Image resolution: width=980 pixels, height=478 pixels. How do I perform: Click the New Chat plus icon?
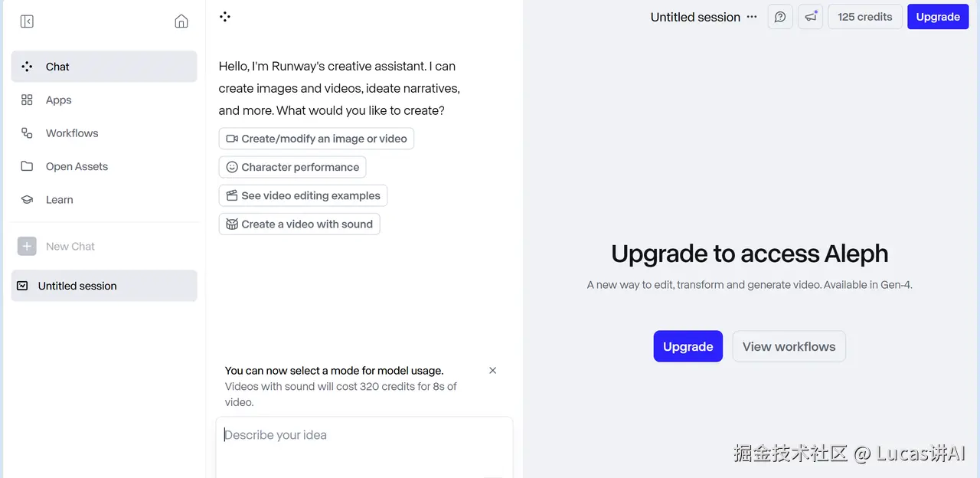(x=27, y=247)
